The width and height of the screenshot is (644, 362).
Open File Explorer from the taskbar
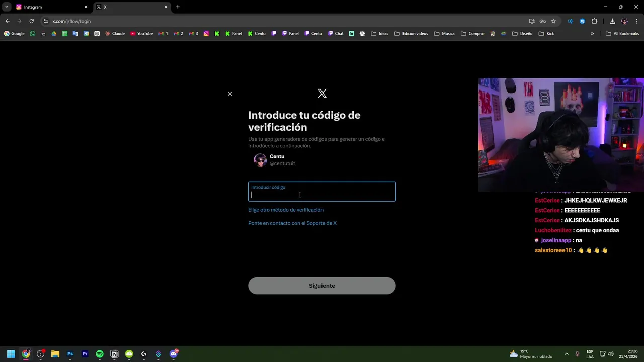tap(55, 354)
